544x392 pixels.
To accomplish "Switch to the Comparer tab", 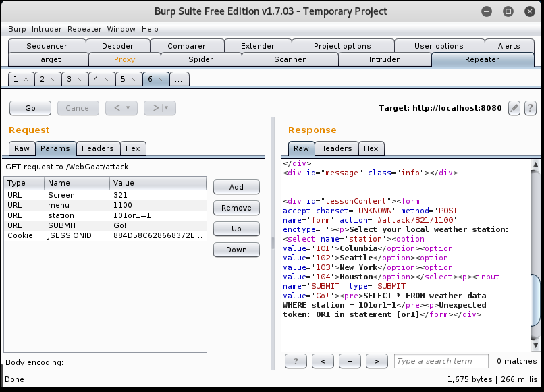I will (187, 46).
